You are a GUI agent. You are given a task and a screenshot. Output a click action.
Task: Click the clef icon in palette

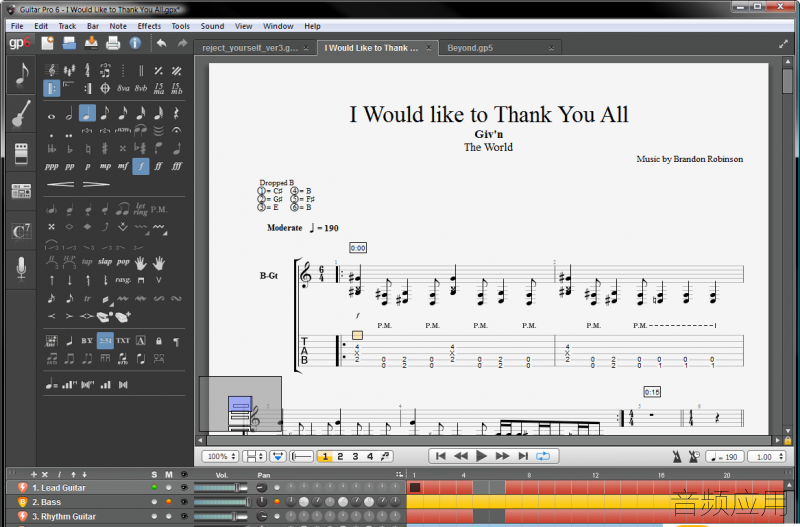[52, 70]
